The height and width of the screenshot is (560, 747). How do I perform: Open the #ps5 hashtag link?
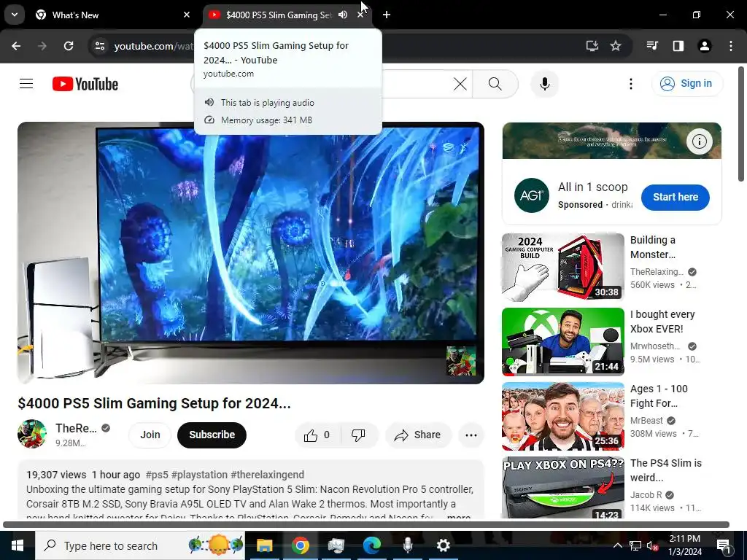click(x=157, y=475)
